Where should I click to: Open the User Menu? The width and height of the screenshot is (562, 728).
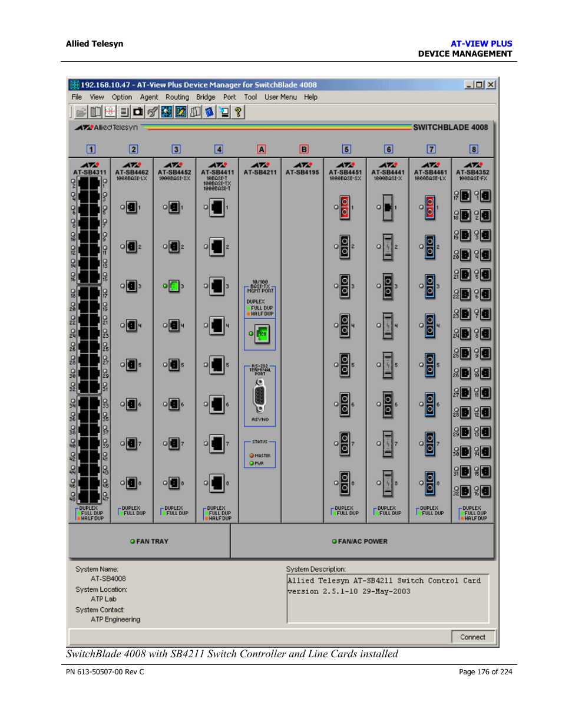pos(280,97)
